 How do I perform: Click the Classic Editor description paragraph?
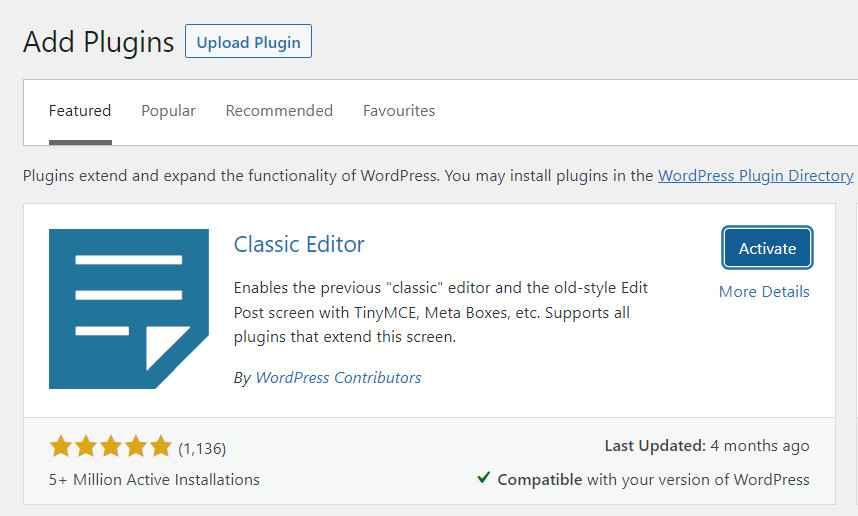(x=441, y=312)
